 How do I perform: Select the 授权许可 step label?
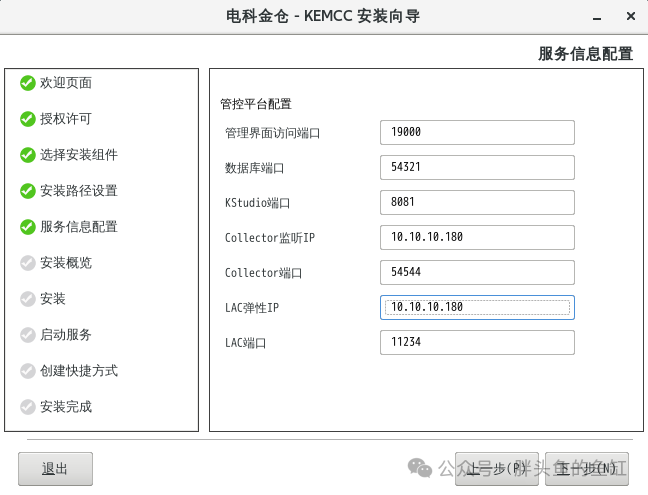click(x=66, y=119)
